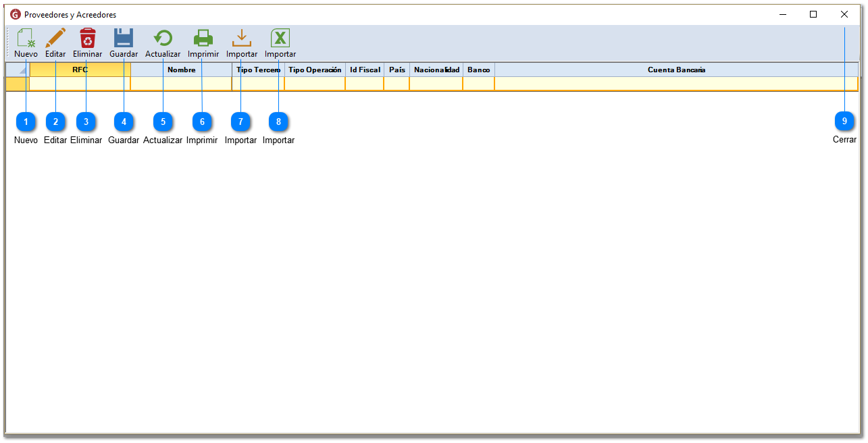The width and height of the screenshot is (868, 443).
Task: Save with the Guardar floppy disk icon
Action: pyautogui.click(x=124, y=38)
